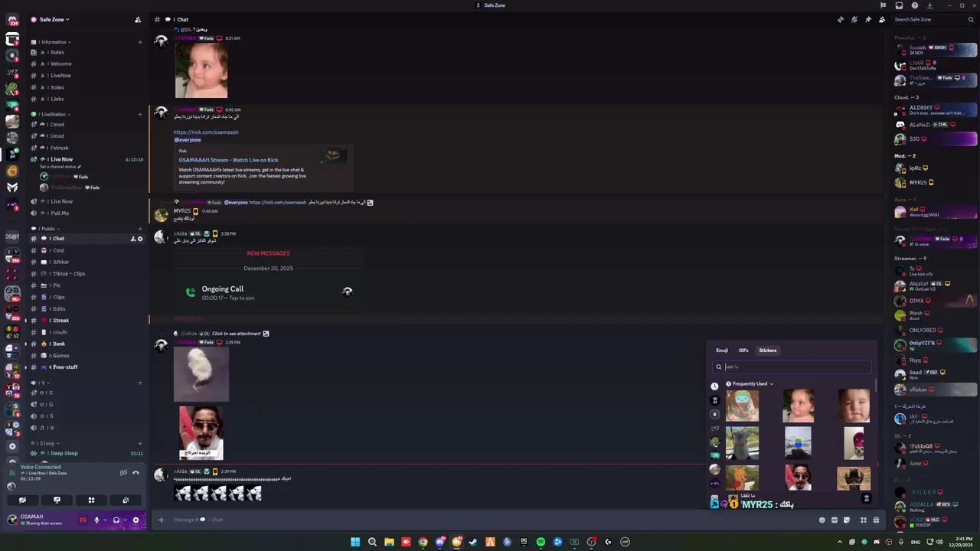The image size is (980, 551).
Task: Switch to the Emoji tab in picker
Action: (x=722, y=350)
